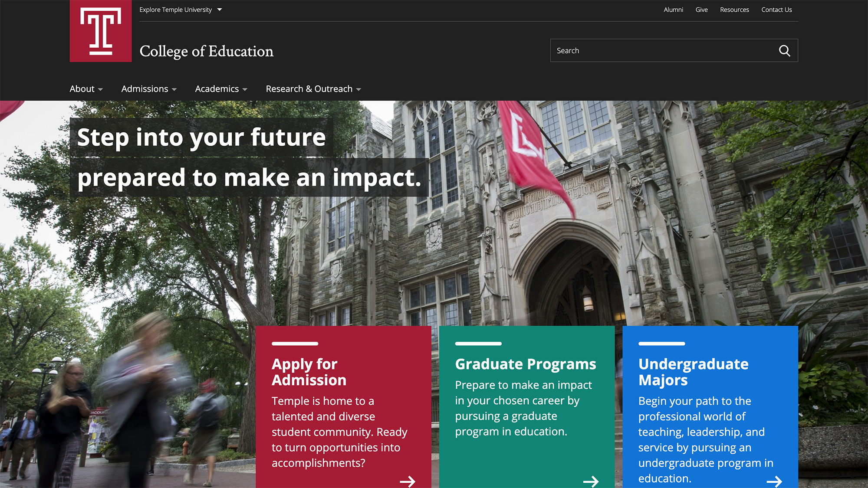This screenshot has width=868, height=488.
Task: Click the search magnifier icon
Action: click(x=784, y=51)
